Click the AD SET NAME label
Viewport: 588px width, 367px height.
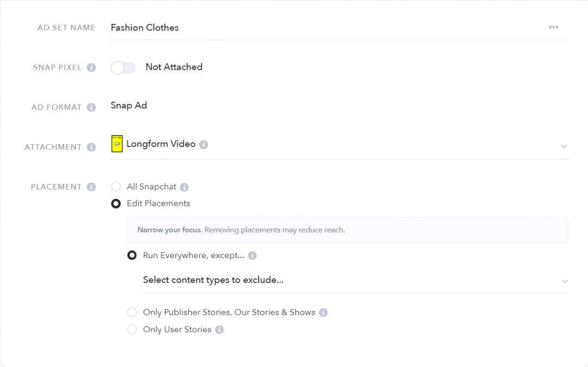[66, 28]
